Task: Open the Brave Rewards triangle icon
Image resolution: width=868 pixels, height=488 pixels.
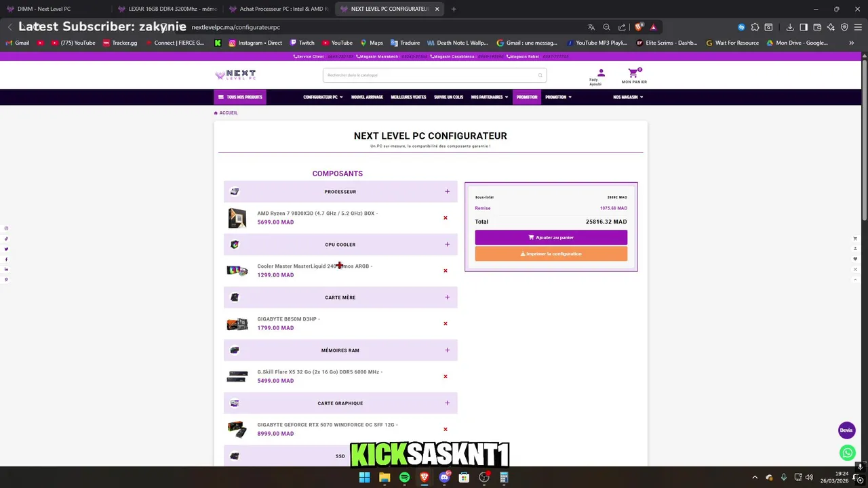Action: click(653, 27)
